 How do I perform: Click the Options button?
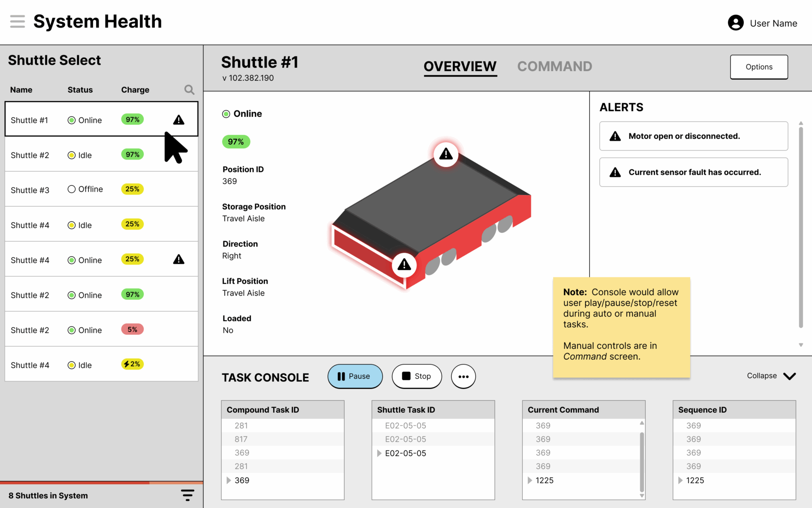tap(759, 67)
